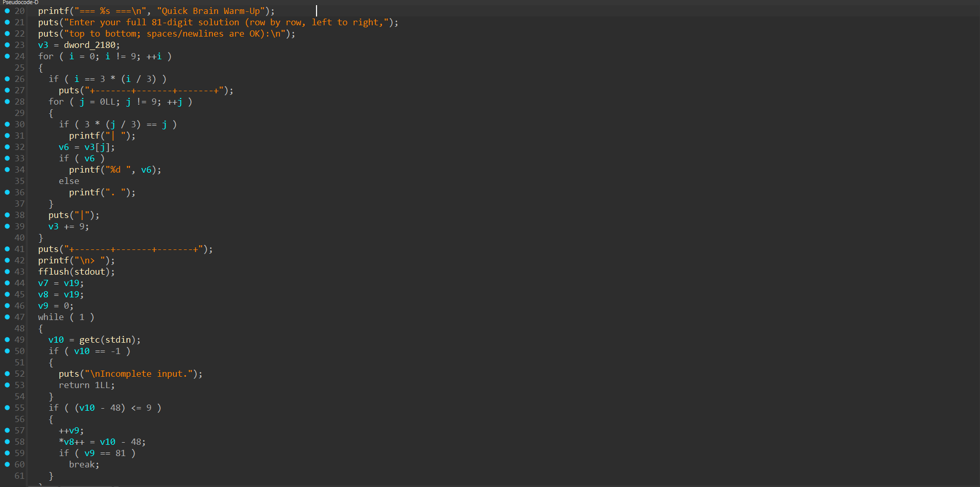The width and height of the screenshot is (980, 487).
Task: Select the break statement on line 60
Action: click(x=84, y=464)
